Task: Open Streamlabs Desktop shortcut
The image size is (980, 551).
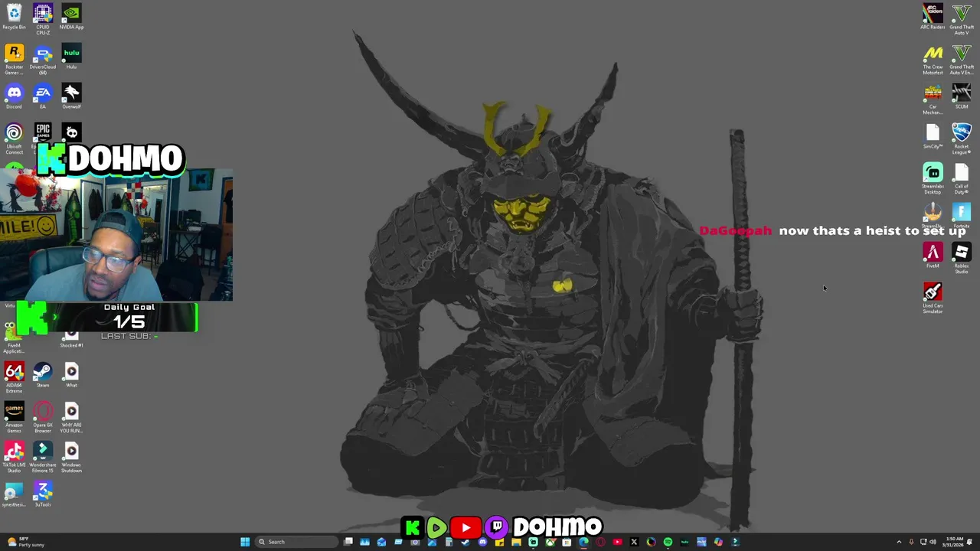Action: [933, 178]
